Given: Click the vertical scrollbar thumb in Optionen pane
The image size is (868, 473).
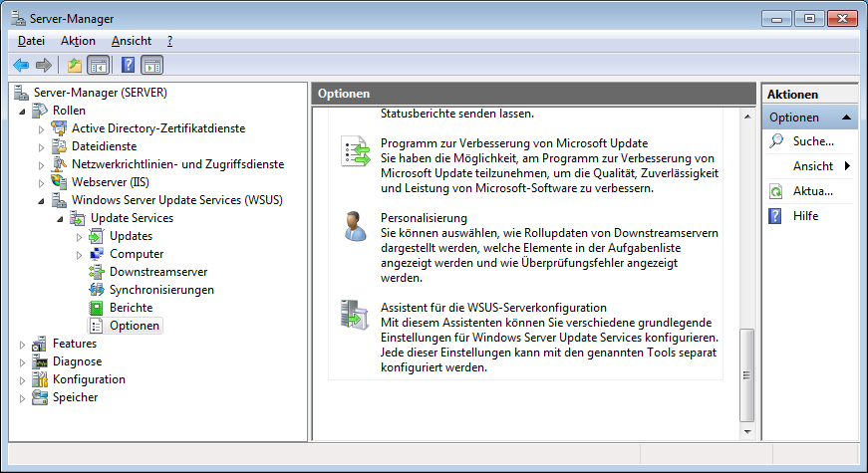Looking at the screenshot, I should point(747,375).
